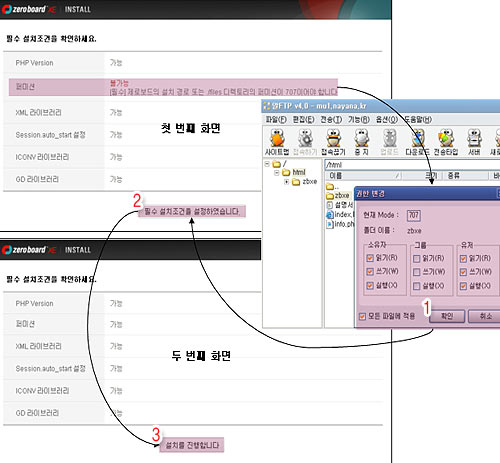Uncheck owner 읽기(R) read permission
500x463 pixels.
click(370, 258)
